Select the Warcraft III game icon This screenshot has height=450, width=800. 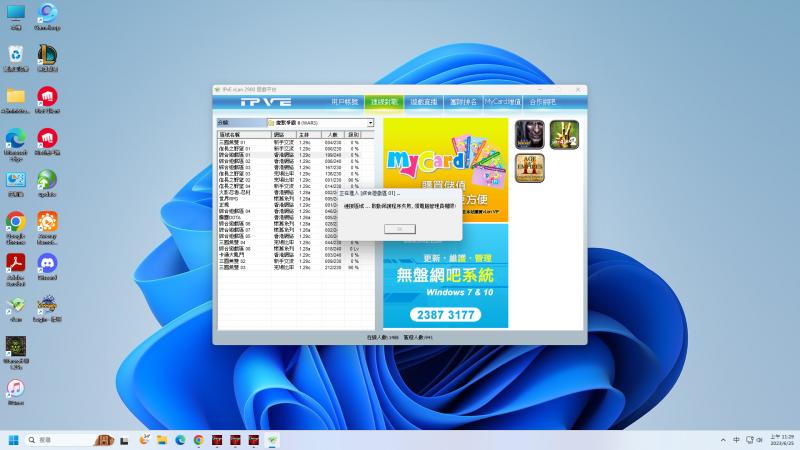[530, 134]
